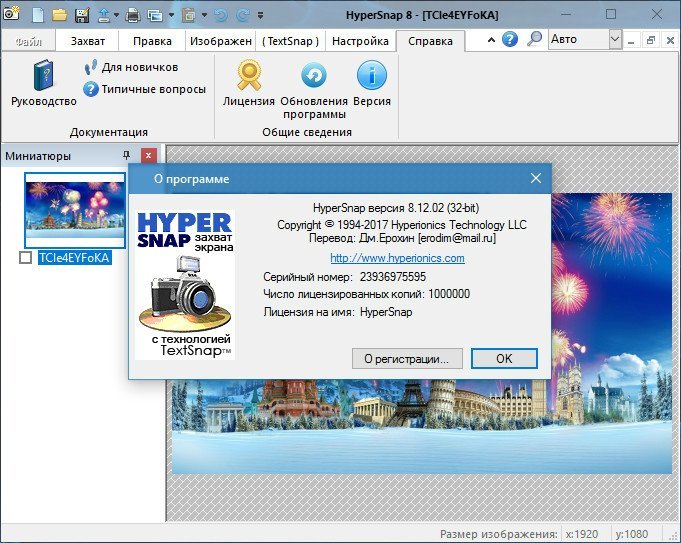
Task: Close the Миниатюры thumbnails panel
Action: tap(149, 156)
